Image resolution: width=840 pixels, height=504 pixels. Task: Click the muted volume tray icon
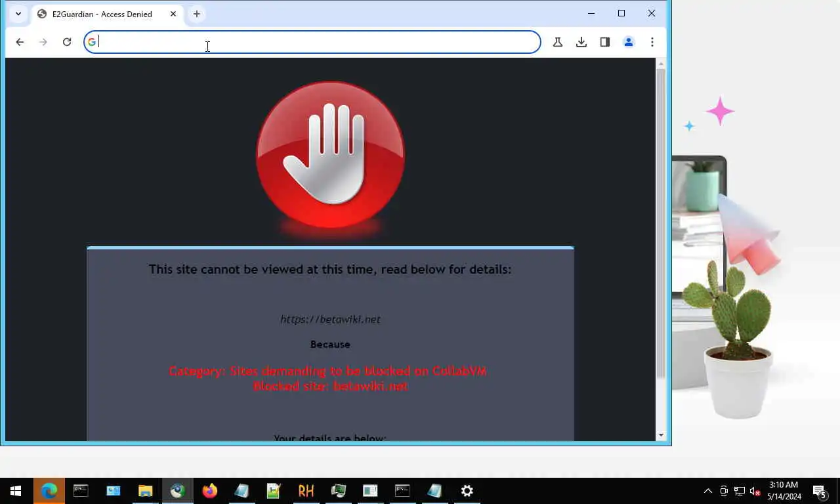point(755,491)
